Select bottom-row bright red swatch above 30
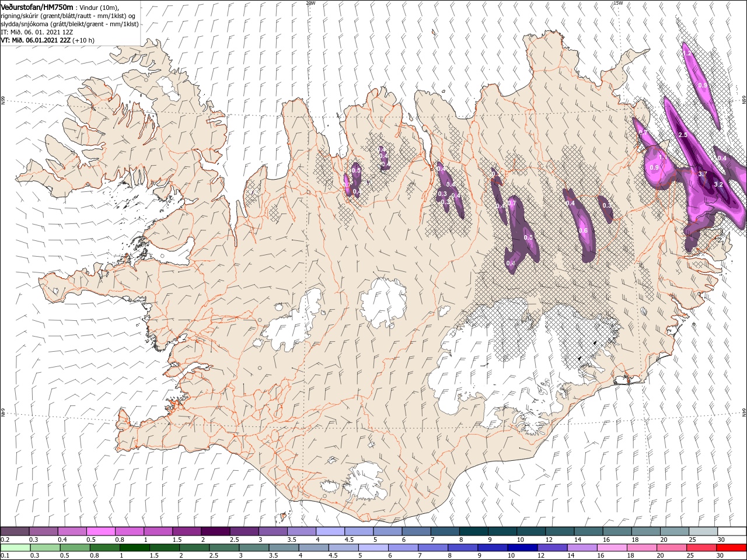 tap(732, 548)
